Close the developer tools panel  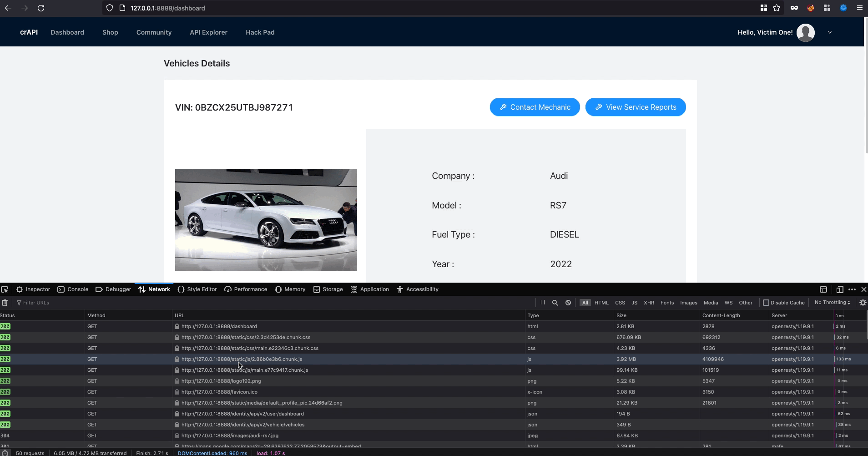coord(864,289)
